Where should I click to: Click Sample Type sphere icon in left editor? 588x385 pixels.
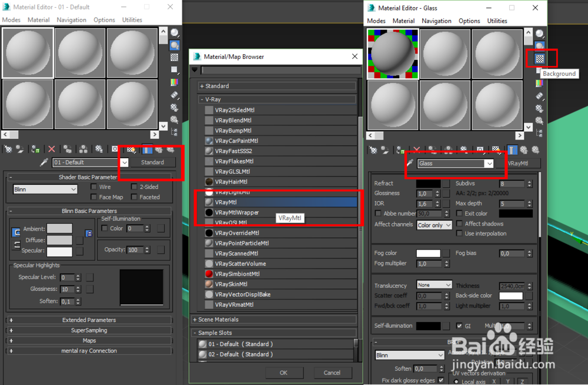coord(175,33)
